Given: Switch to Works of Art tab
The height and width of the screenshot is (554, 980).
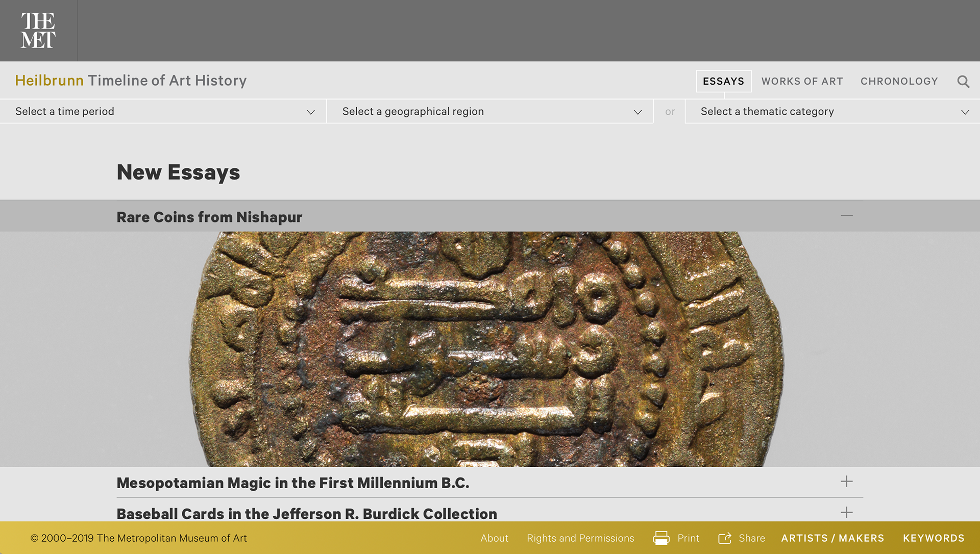Looking at the screenshot, I should [802, 81].
